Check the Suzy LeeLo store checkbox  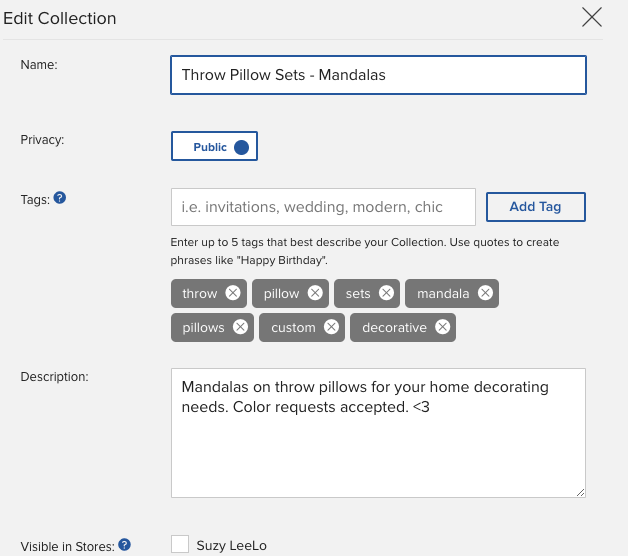pos(180,545)
